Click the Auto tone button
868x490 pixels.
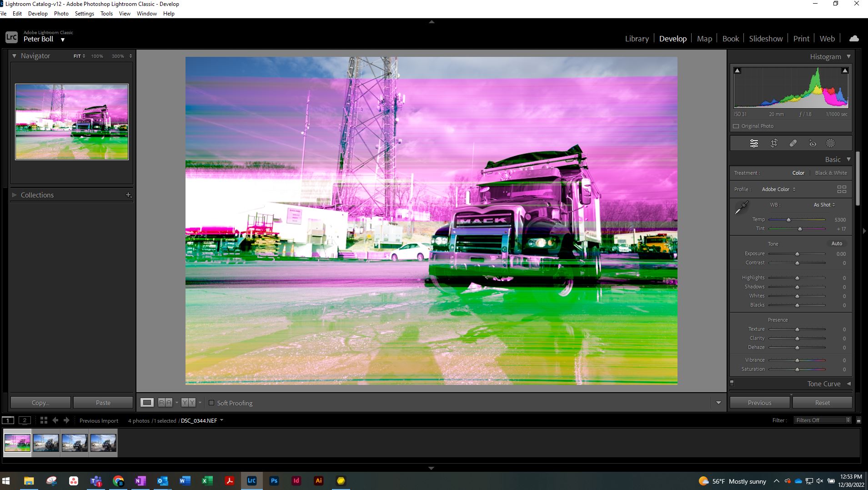837,243
